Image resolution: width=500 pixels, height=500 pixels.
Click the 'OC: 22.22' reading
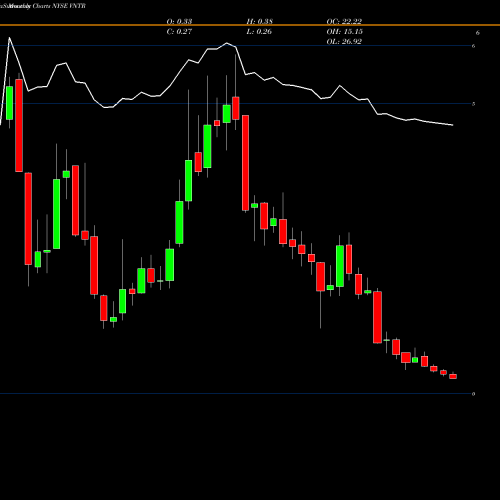point(344,21)
